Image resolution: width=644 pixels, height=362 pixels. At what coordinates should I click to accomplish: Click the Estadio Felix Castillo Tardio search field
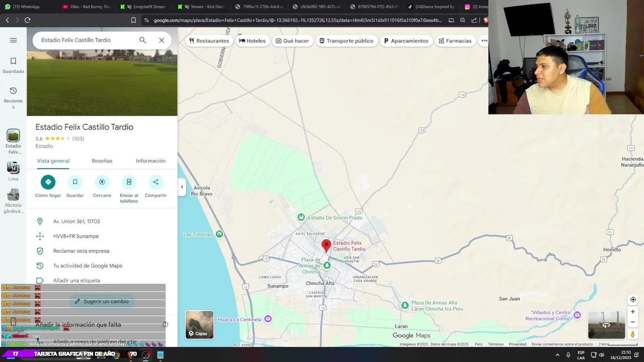click(x=86, y=40)
